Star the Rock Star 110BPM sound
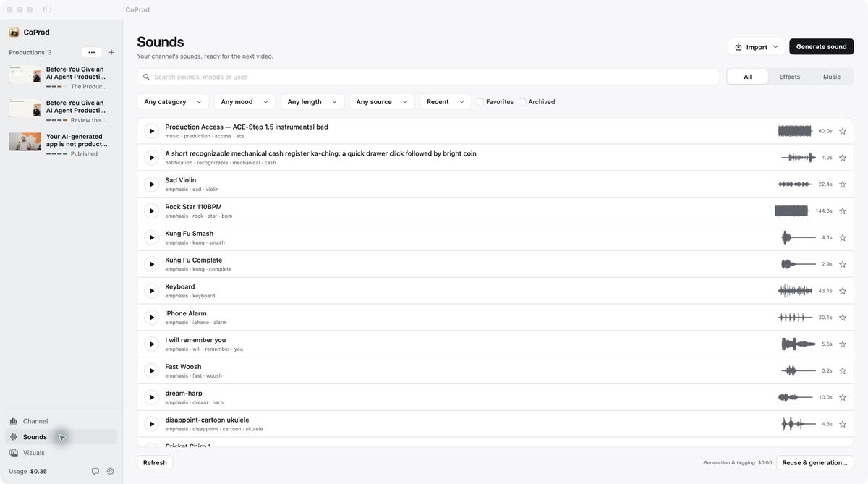868x484 pixels. pyautogui.click(x=842, y=211)
